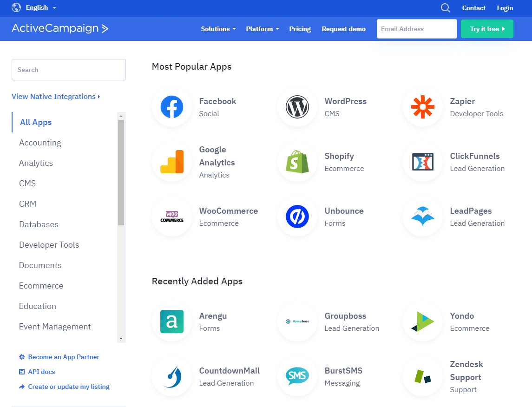Click the category list scrollbar thumb
This screenshot has height=407, width=532.
click(121, 173)
